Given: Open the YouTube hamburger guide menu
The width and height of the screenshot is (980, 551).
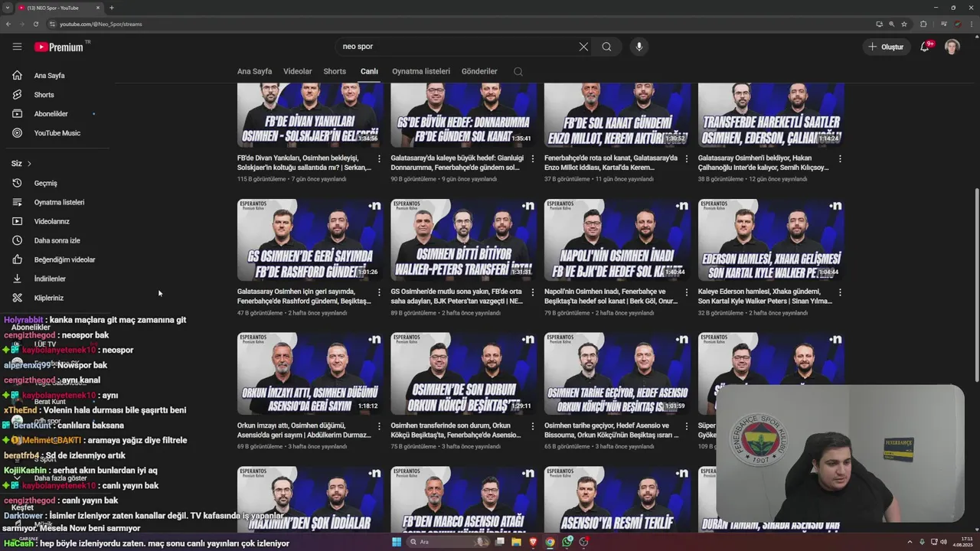Looking at the screenshot, I should pos(17,47).
